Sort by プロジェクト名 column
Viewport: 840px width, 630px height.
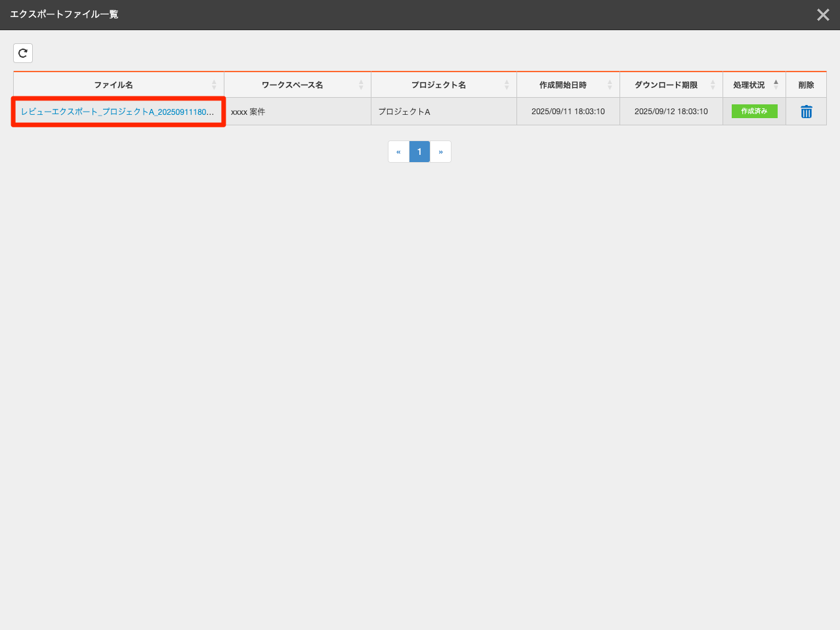(438, 85)
